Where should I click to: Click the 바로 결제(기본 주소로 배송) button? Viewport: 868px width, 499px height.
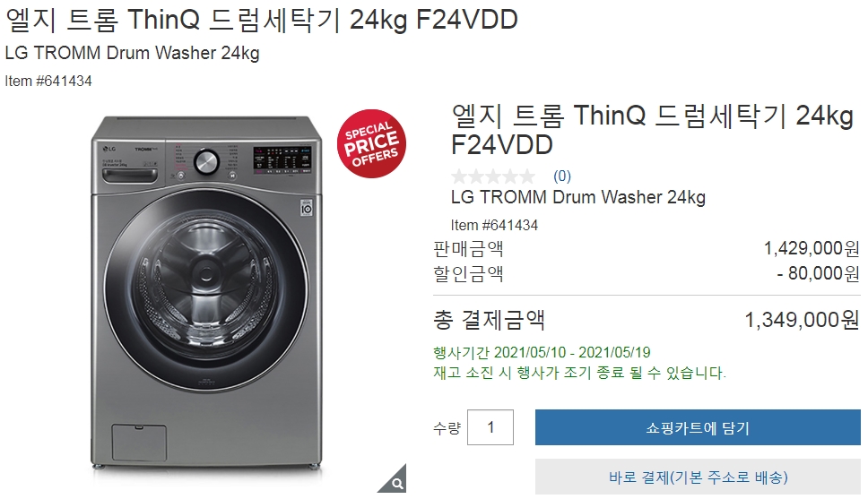(698, 477)
